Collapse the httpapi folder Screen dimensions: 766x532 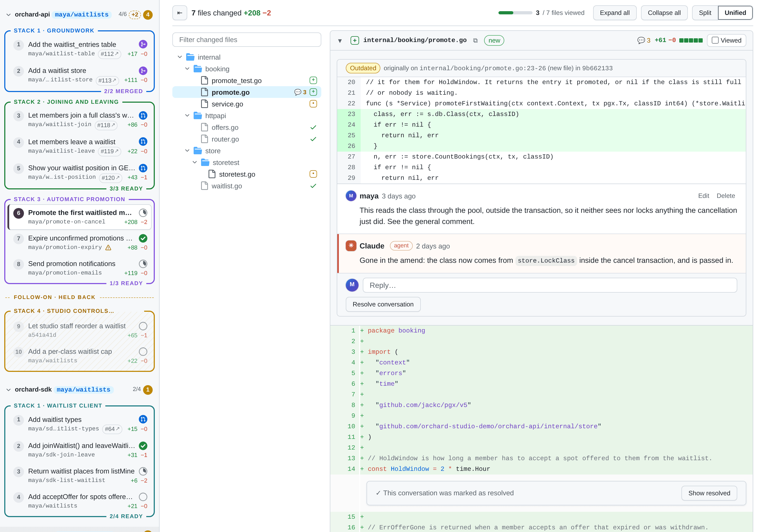(x=187, y=115)
